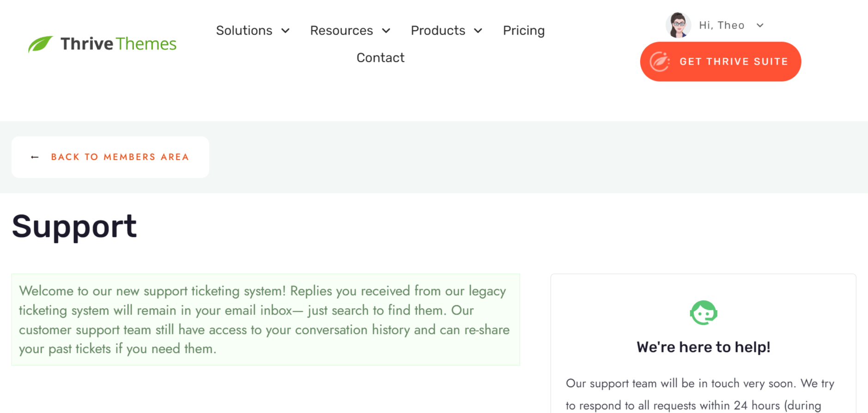This screenshot has height=413, width=868.
Task: Open the Pricing page from navigation
Action: tap(524, 30)
